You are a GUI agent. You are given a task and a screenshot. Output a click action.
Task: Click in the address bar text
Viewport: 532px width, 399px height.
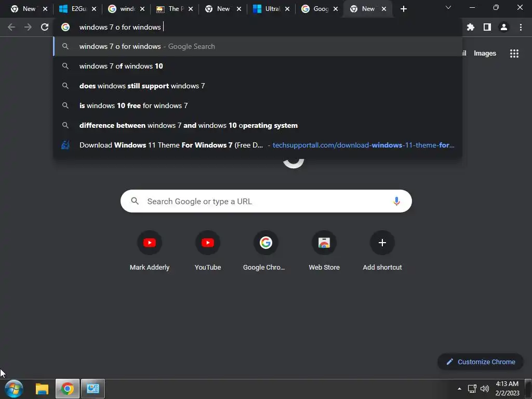point(120,27)
